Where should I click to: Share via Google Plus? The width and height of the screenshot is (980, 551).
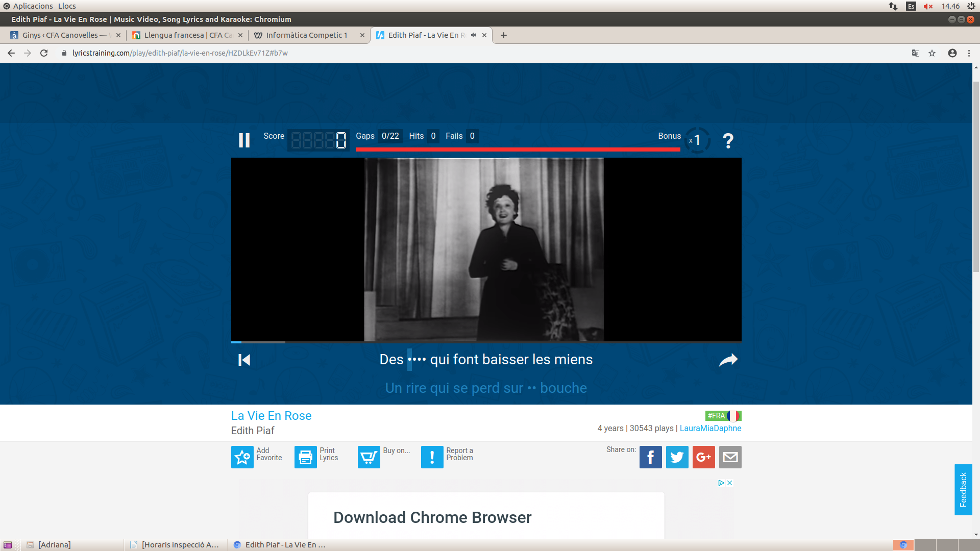point(703,457)
